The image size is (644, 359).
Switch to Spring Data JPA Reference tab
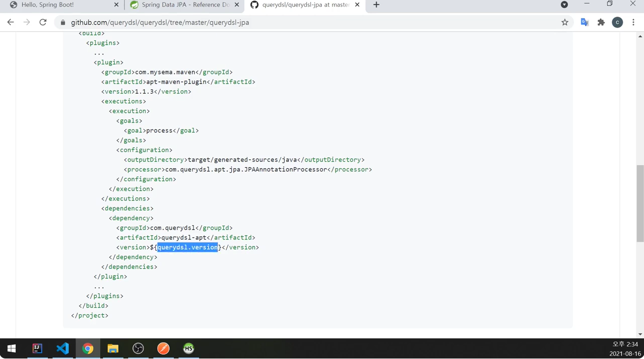(184, 5)
